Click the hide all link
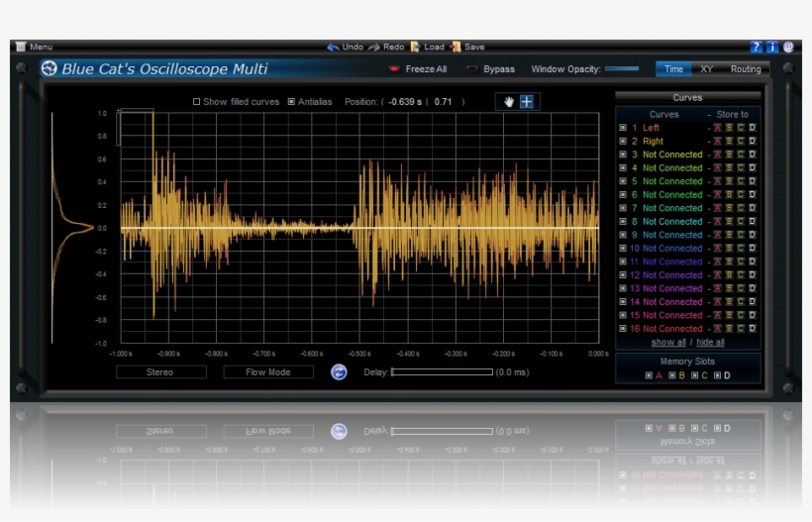This screenshot has height=522, width=812. [710, 343]
